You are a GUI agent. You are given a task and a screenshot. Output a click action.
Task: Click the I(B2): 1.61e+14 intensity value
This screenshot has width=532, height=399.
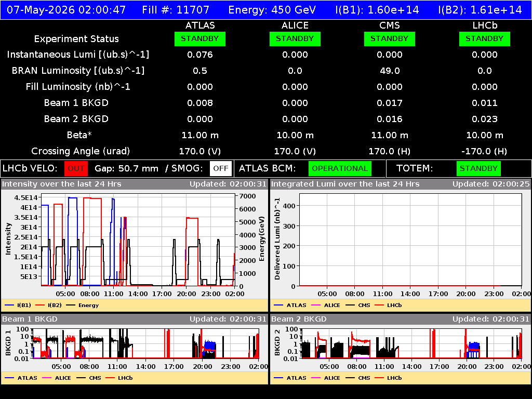click(x=480, y=10)
